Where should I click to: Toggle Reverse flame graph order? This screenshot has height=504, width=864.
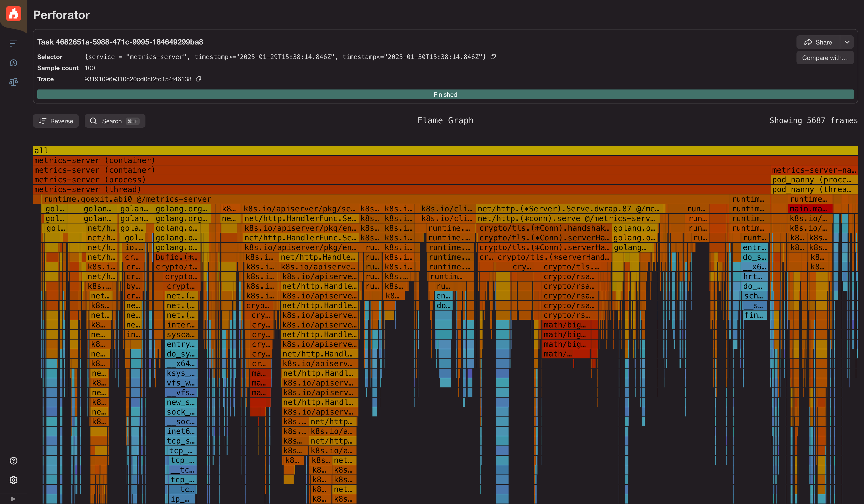coord(56,121)
